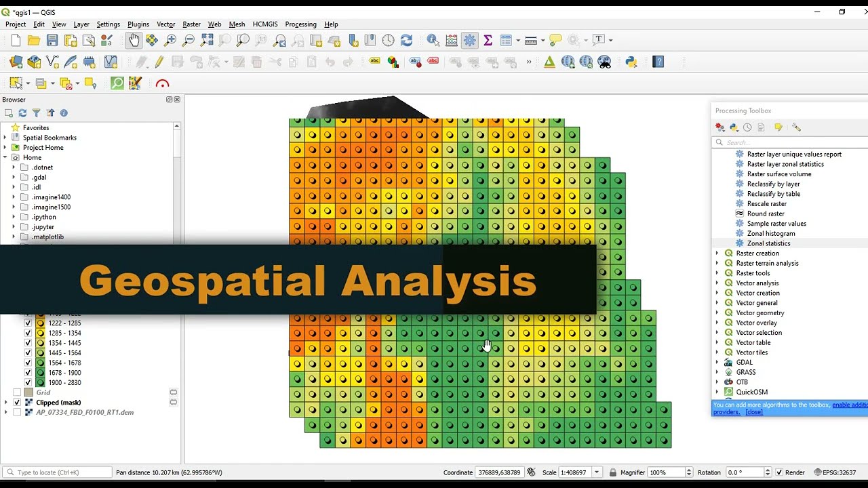Expand the Raster terrain analysis group

pyautogui.click(x=717, y=264)
